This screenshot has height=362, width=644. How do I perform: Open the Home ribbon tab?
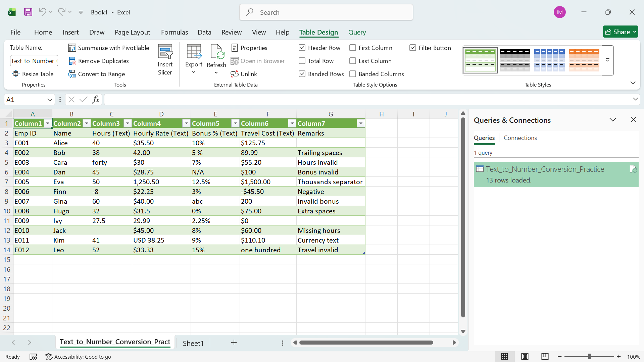click(x=43, y=32)
